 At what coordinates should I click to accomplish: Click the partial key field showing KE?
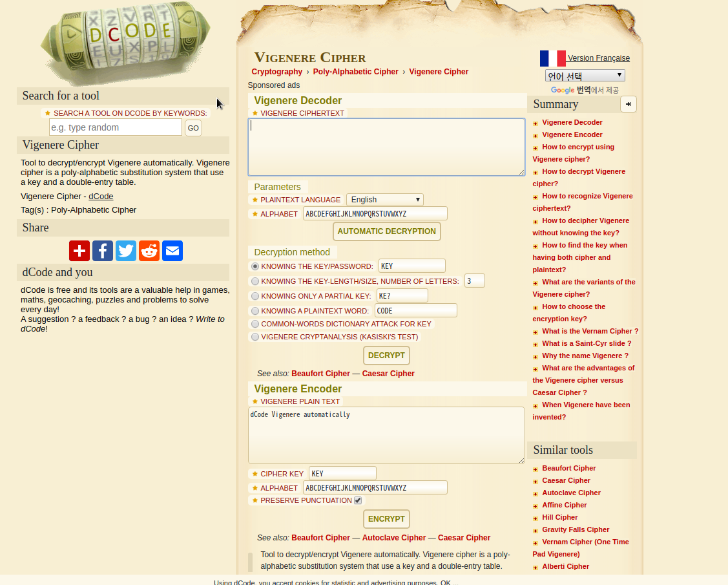[x=402, y=295]
